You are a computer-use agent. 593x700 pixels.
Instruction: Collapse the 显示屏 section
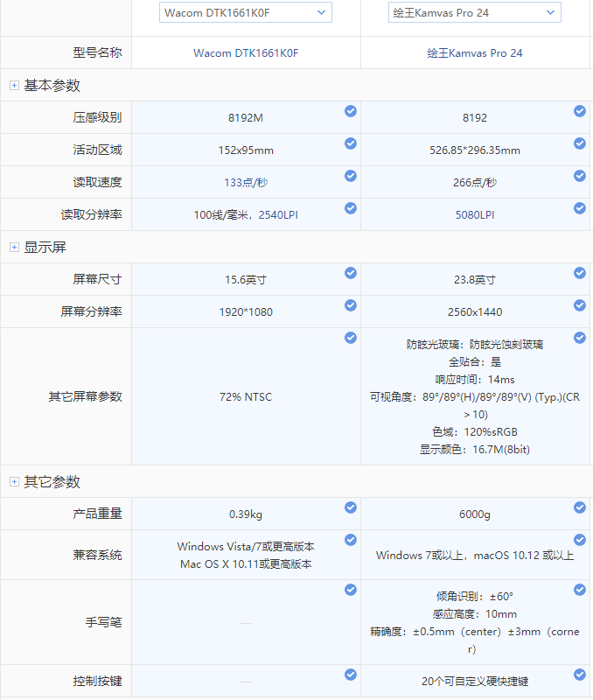14,248
